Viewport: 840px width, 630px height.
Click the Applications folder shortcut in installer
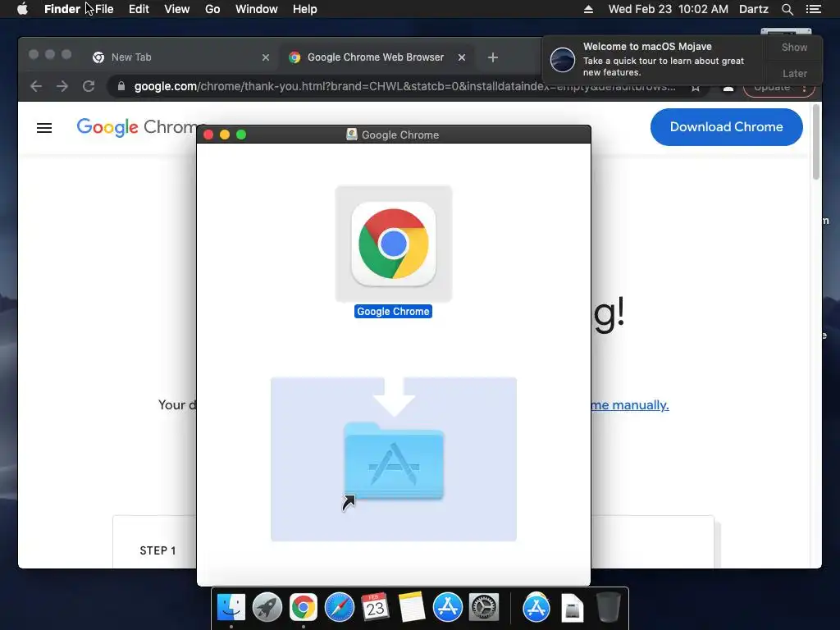[x=394, y=461]
